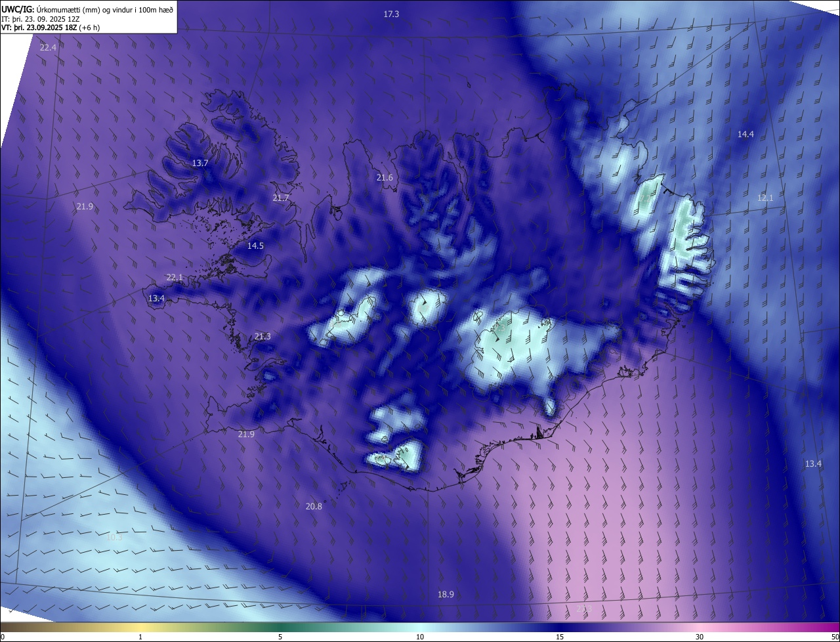
Task: Click the precipitable water color scale bar
Action: point(420,627)
